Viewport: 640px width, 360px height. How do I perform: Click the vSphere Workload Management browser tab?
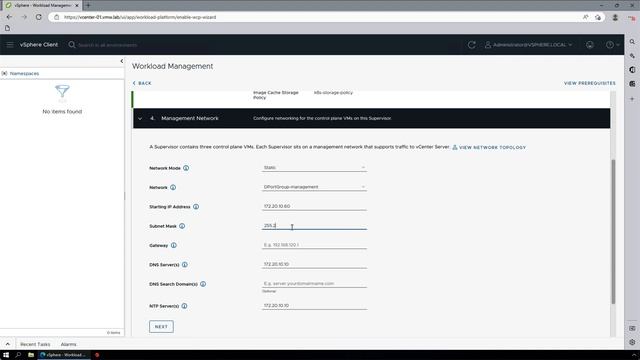[42, 5]
